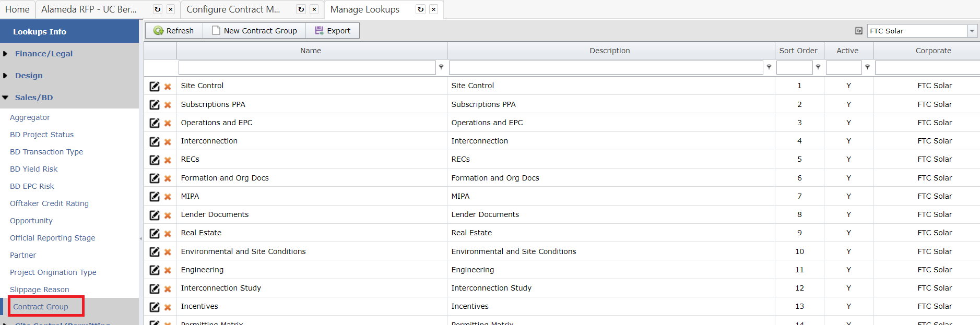Open the Project Origination Type lookup

(53, 272)
